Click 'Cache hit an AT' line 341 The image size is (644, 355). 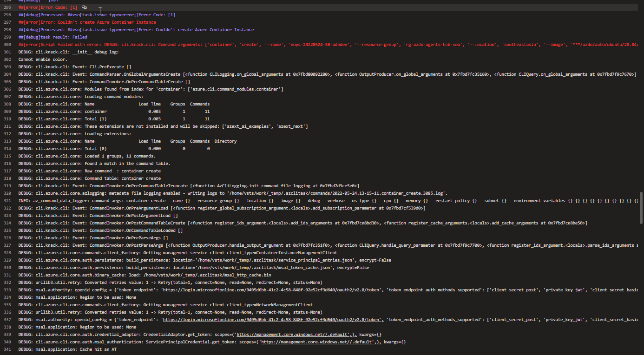(x=67, y=349)
